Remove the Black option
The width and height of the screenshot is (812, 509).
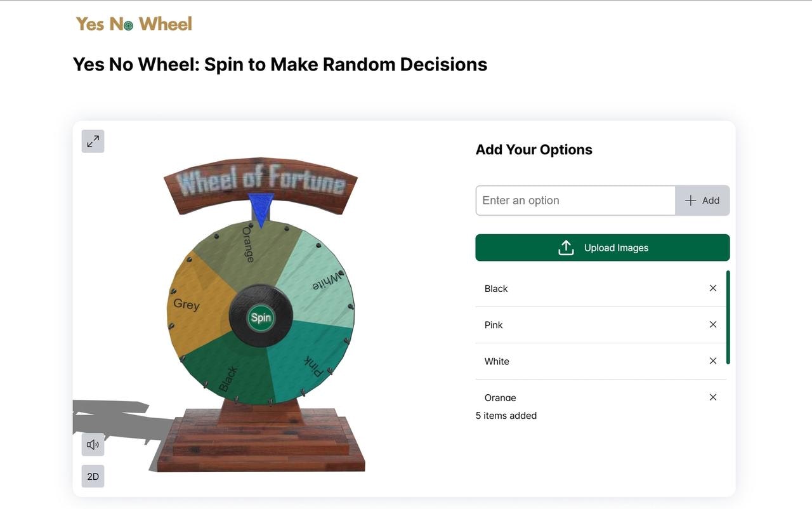click(x=713, y=288)
